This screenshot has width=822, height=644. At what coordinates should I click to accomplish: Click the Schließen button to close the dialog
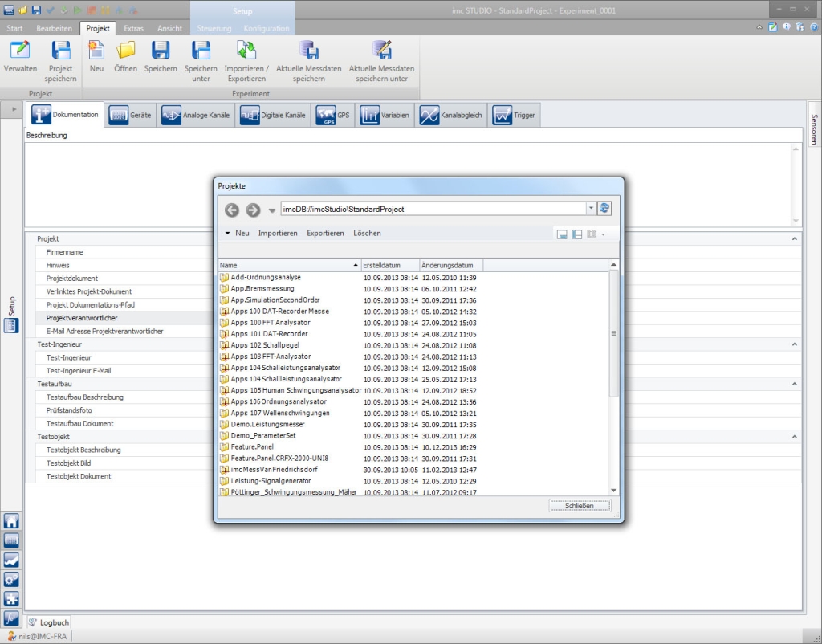tap(580, 505)
